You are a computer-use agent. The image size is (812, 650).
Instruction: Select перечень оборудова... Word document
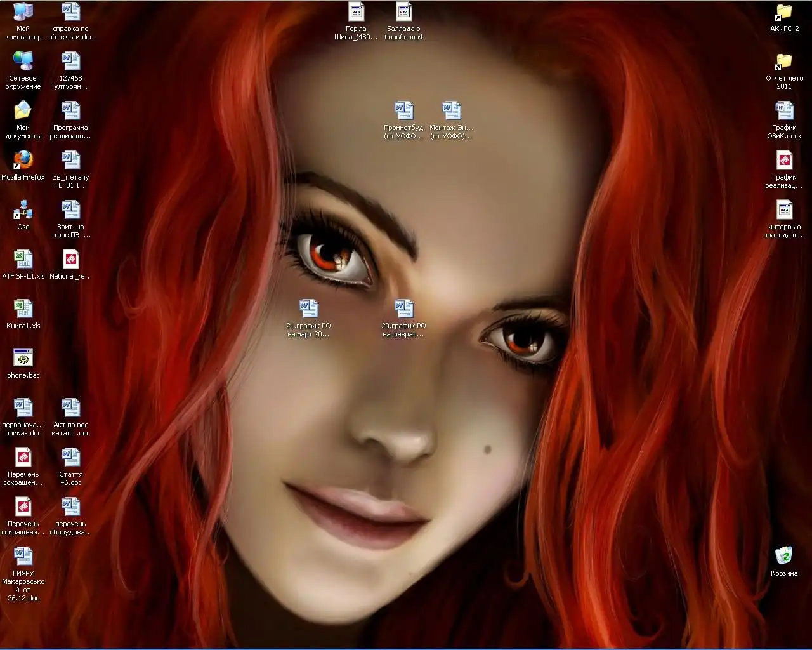(70, 516)
